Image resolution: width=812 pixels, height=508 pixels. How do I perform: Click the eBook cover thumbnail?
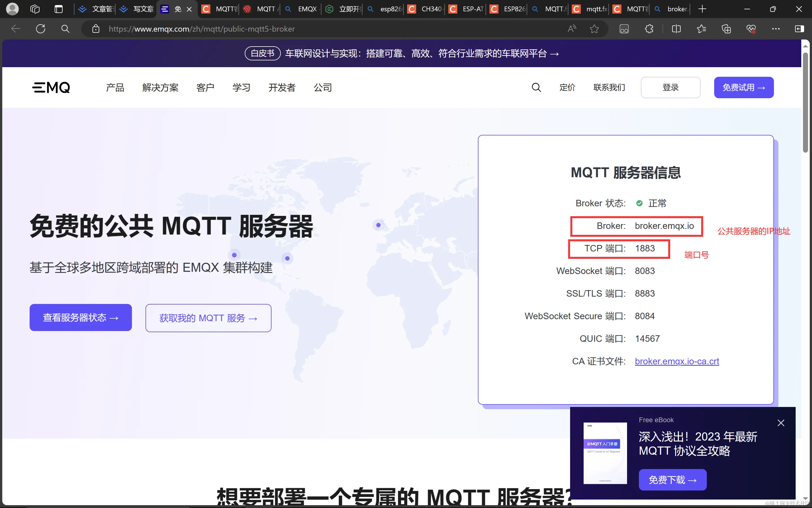coord(605,453)
